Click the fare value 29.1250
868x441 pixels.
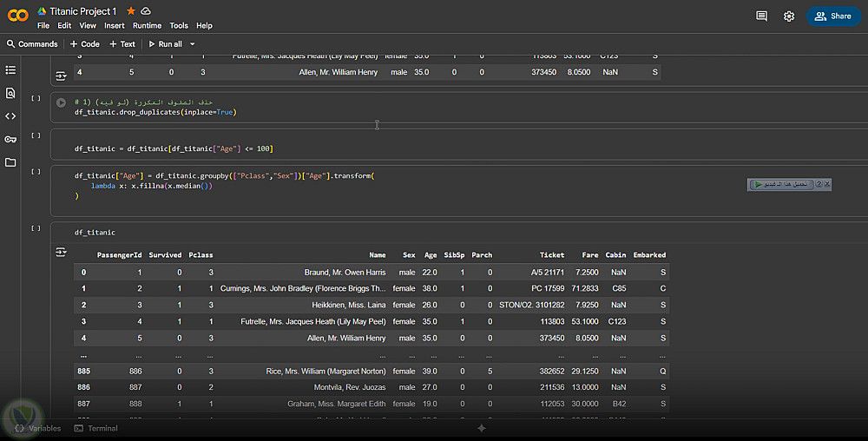584,372
